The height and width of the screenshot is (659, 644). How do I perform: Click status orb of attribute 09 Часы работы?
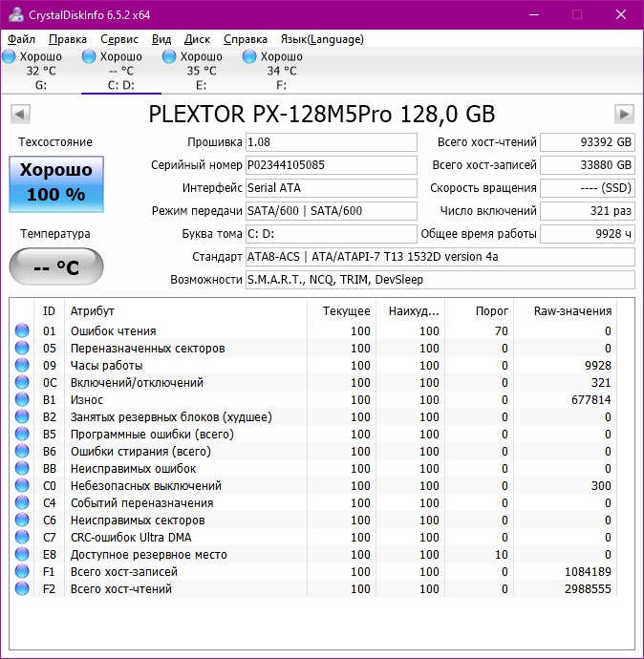tap(22, 365)
